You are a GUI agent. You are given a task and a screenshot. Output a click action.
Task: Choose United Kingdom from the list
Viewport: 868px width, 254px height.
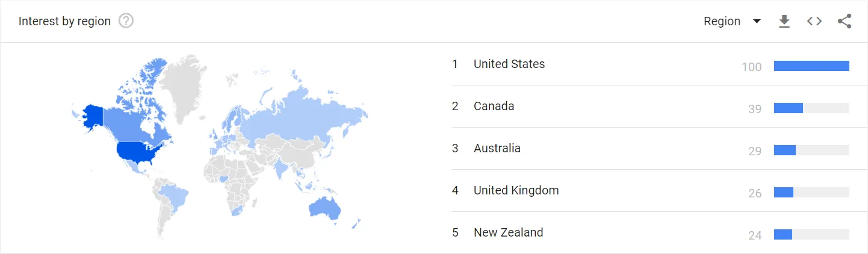coord(516,190)
